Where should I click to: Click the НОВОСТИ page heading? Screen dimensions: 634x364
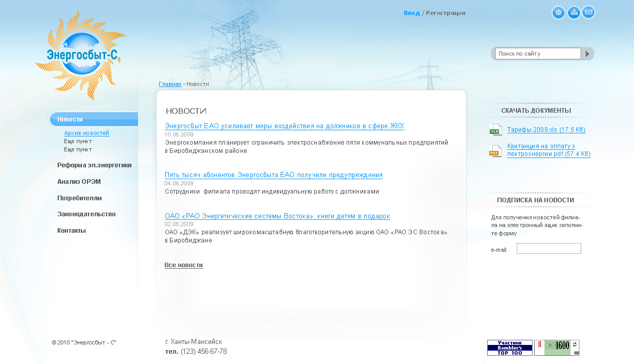pos(186,111)
